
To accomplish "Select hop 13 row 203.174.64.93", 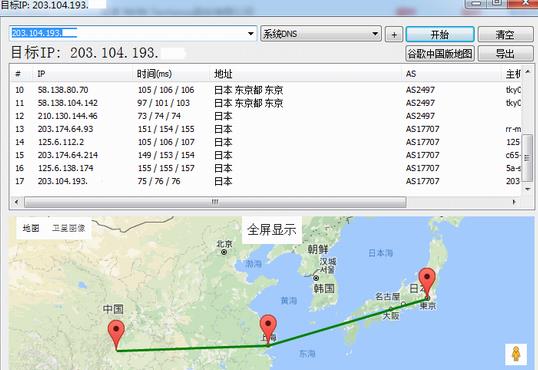I will pos(265,129).
